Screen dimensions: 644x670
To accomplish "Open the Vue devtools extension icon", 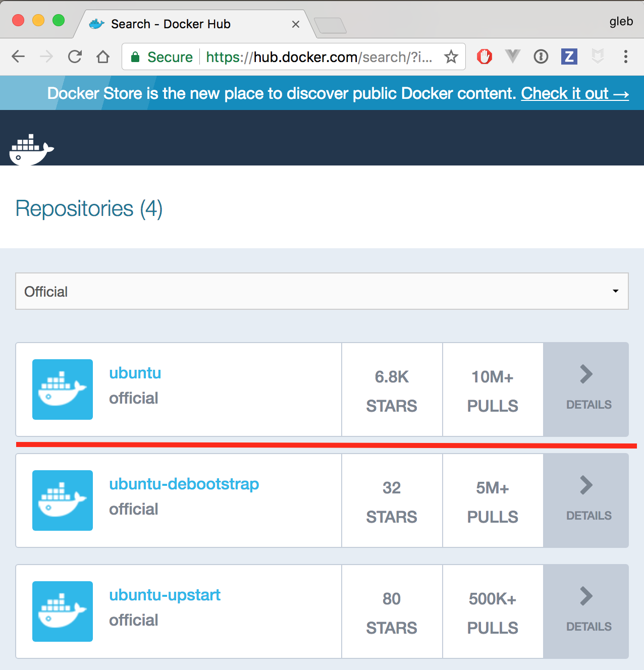I will (513, 57).
